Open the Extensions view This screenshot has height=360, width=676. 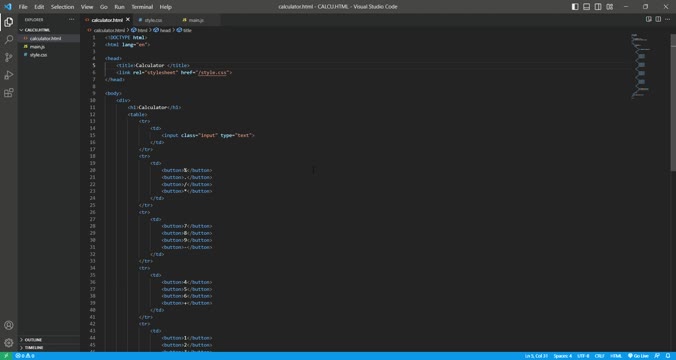tap(9, 93)
